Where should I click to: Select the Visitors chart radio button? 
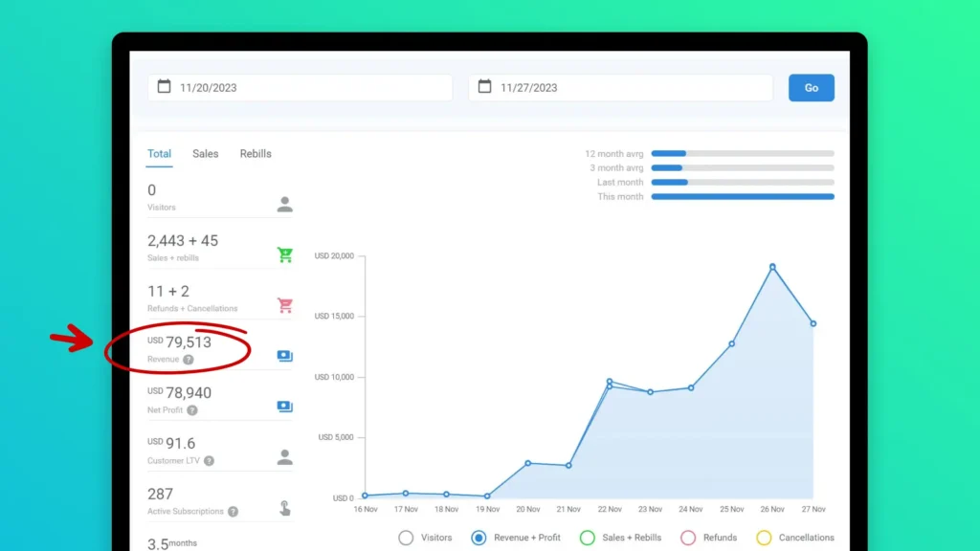(x=406, y=538)
